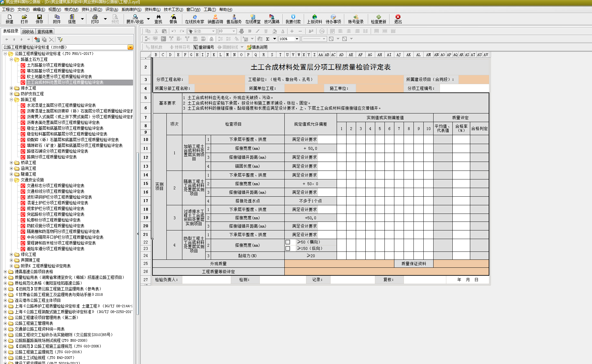Select 土方路基分项工程质量检验评定表 tree item
The height and width of the screenshot is (364, 592).
pyautogui.click(x=55, y=65)
